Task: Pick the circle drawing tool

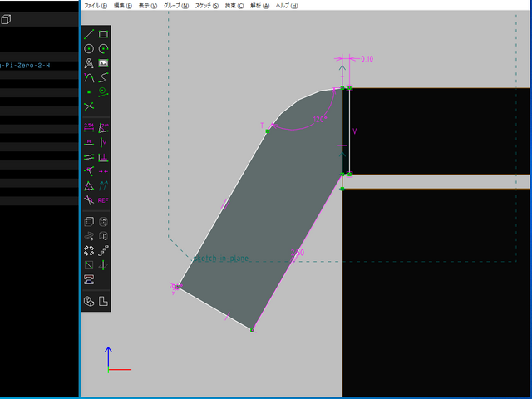Action: point(89,49)
